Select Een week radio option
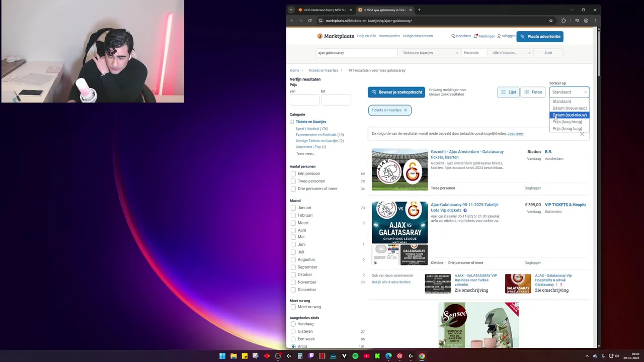Image resolution: width=644 pixels, height=362 pixels. (x=293, y=339)
